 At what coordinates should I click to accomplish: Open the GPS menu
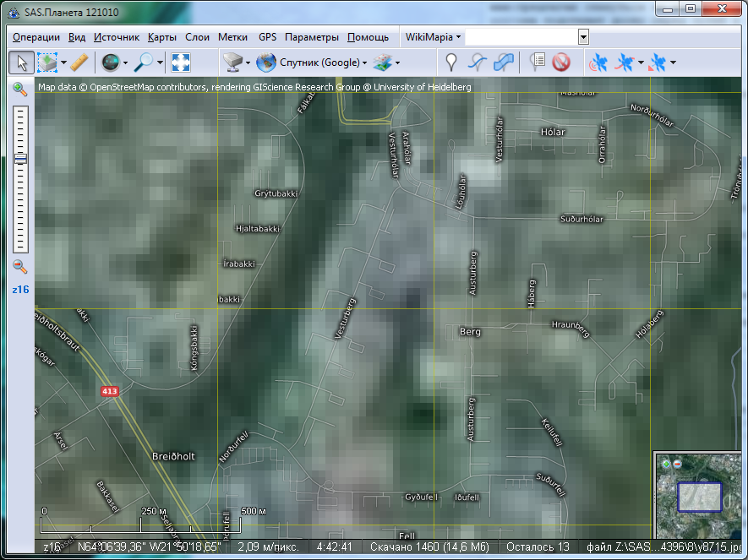268,37
